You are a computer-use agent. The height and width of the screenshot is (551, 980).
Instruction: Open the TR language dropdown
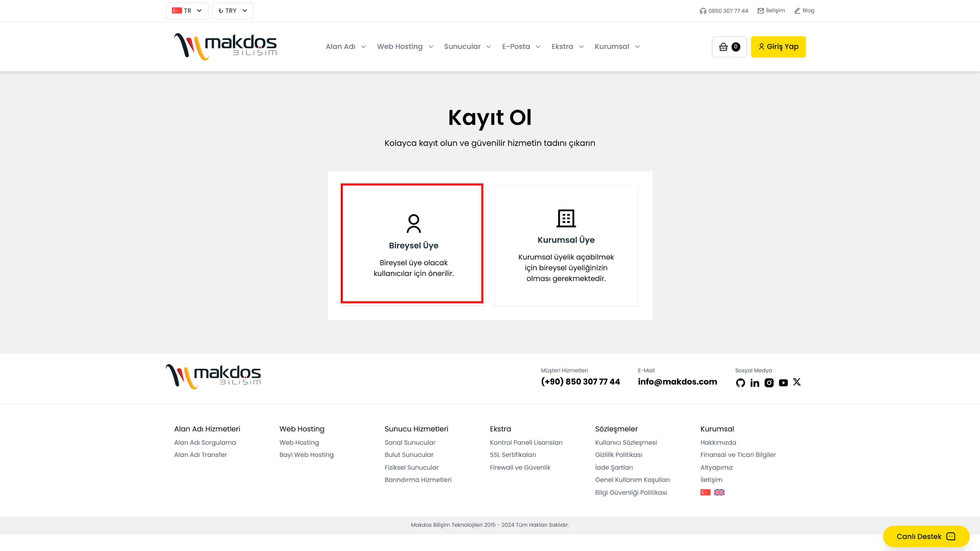187,11
